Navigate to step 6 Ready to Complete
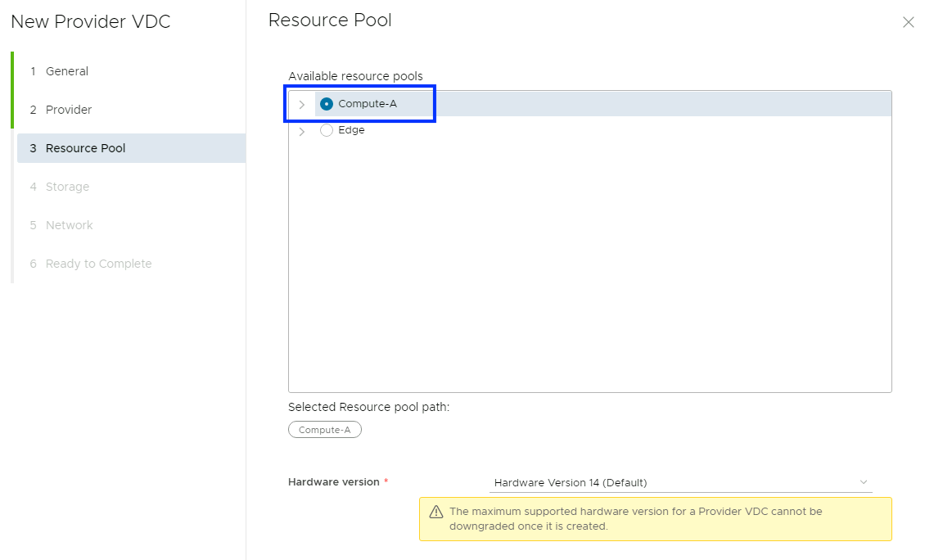The height and width of the screenshot is (560, 934). [x=98, y=264]
